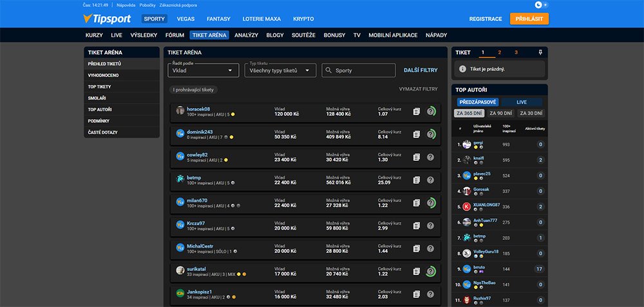Open the help icon on betmp's ticket
644x307 pixels.
tap(431, 180)
